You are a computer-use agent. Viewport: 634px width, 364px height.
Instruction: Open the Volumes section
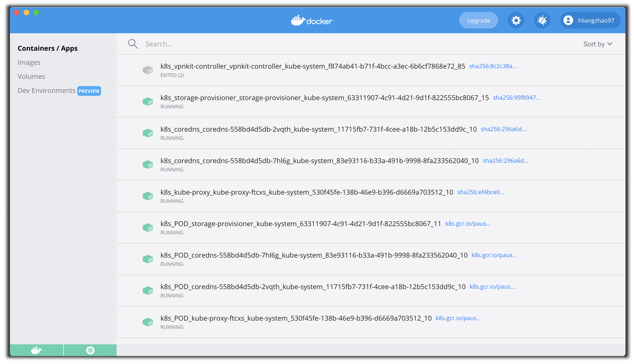[x=31, y=76]
